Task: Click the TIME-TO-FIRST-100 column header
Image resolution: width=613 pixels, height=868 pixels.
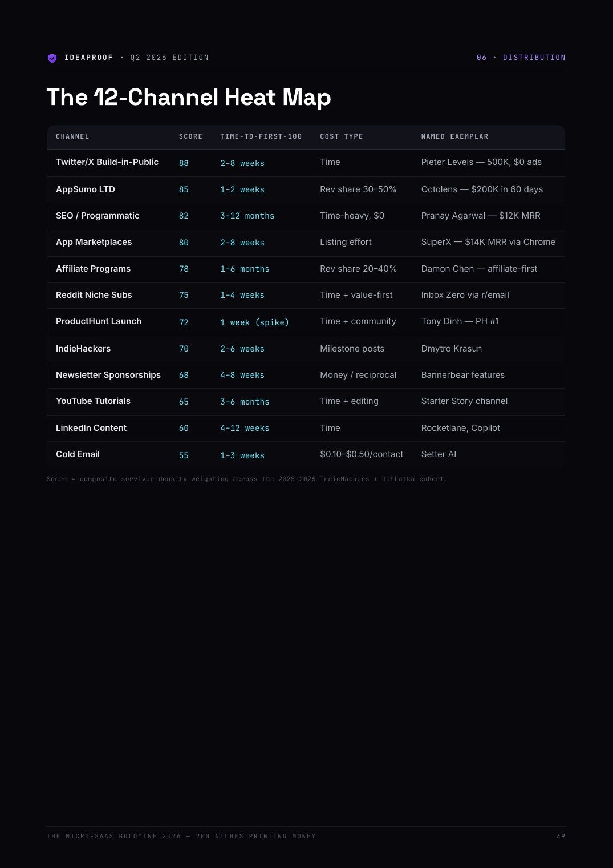Action: [261, 136]
